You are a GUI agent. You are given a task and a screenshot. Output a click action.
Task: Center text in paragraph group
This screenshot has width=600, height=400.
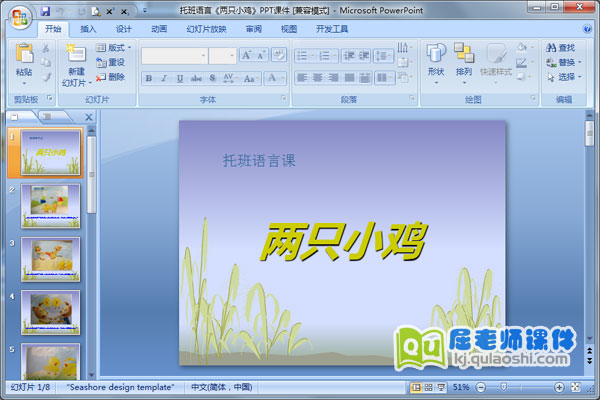coord(318,78)
